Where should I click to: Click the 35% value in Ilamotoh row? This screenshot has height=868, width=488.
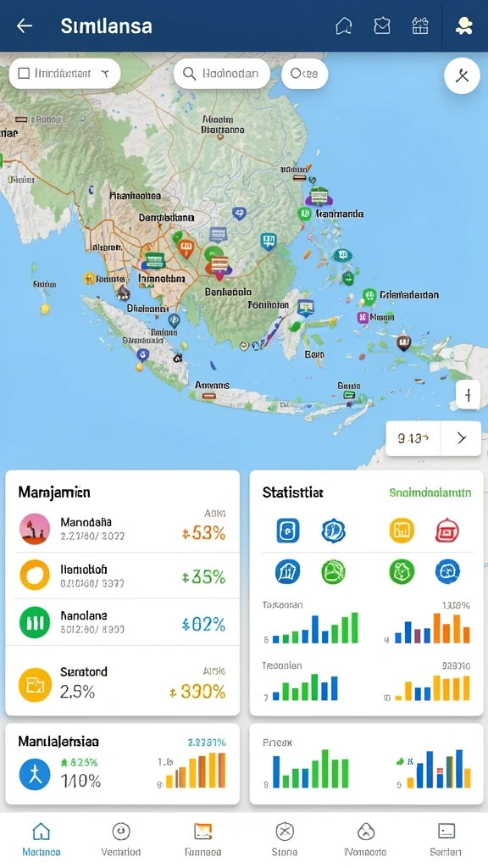(x=204, y=577)
